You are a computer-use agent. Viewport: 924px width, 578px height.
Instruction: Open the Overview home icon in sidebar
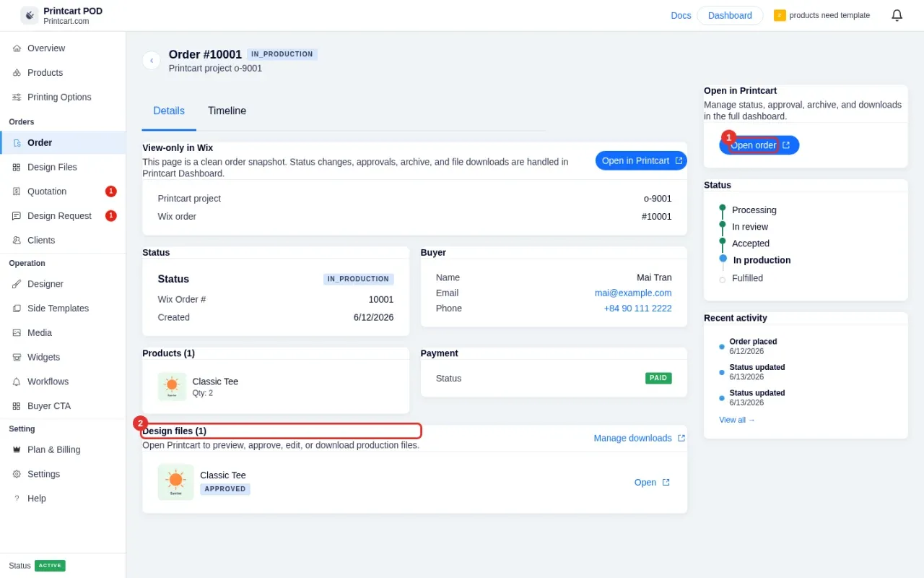(17, 48)
